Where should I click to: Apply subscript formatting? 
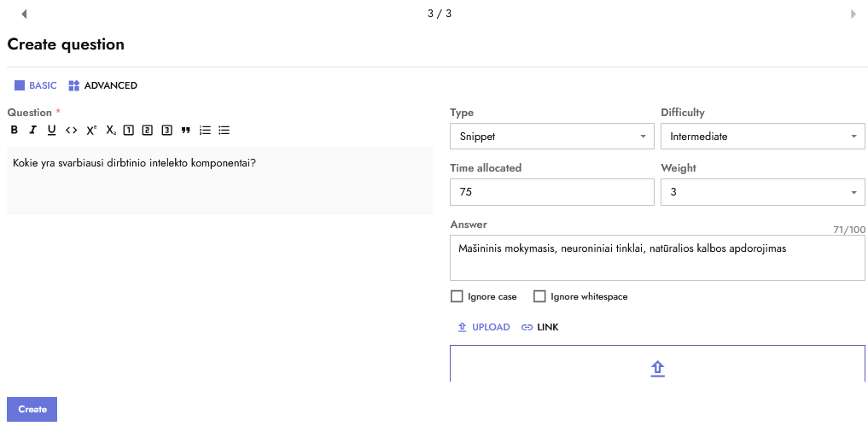pos(110,131)
